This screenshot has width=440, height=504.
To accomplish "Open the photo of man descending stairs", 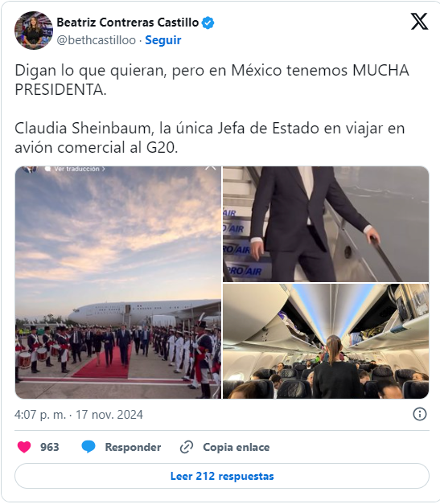I will point(326,224).
